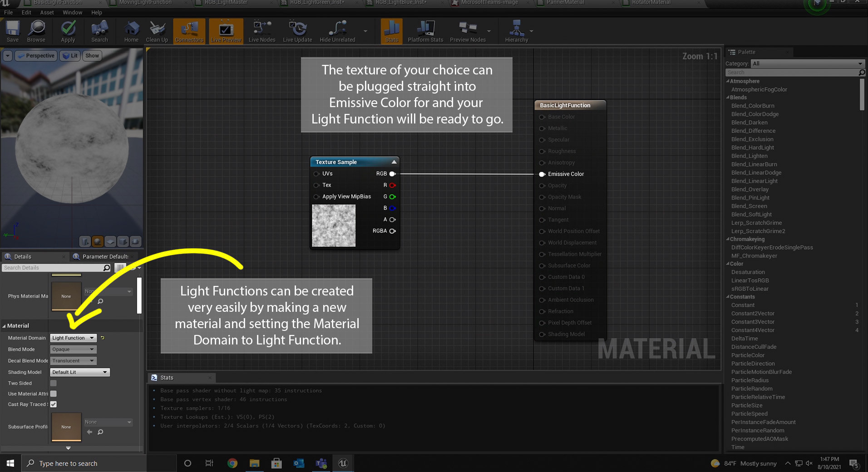This screenshot has height=472, width=868.
Task: Open Decal Blend Mode dropdown
Action: pos(73,361)
